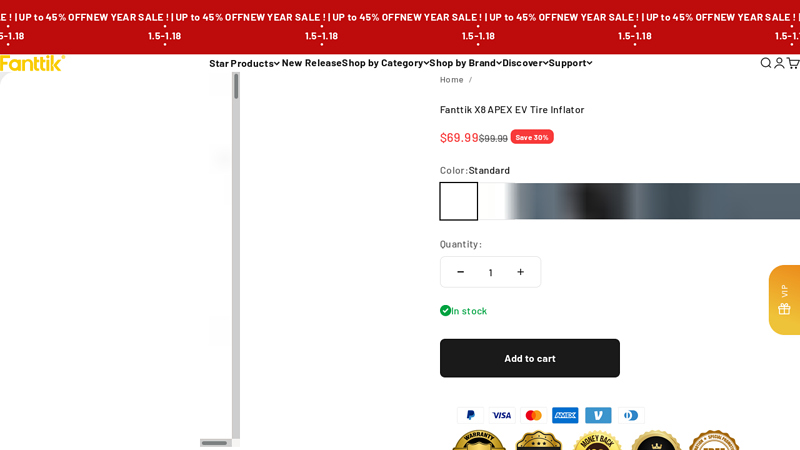Screen dimensions: 800x450
Task: Expand the Star Products dropdown
Action: (244, 63)
